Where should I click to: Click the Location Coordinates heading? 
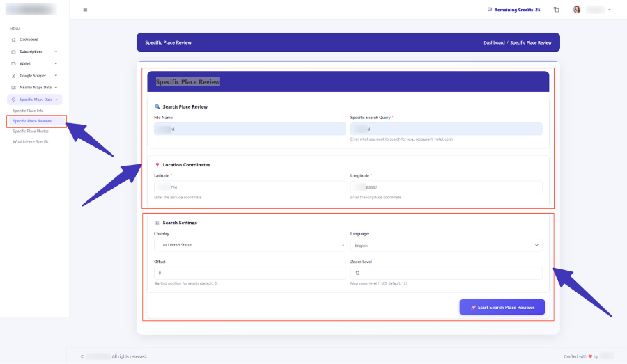[186, 165]
